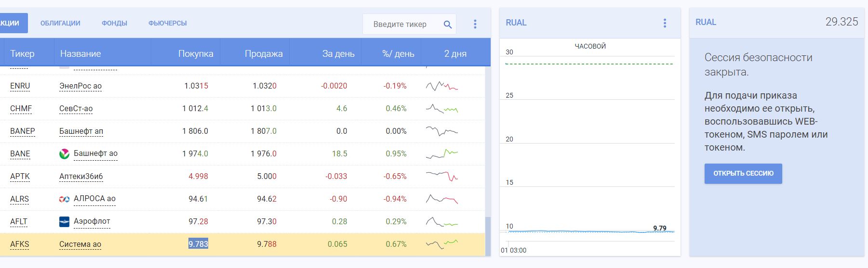Click the BANE sell price 1 976.0
The width and height of the screenshot is (868, 268).
264,154
